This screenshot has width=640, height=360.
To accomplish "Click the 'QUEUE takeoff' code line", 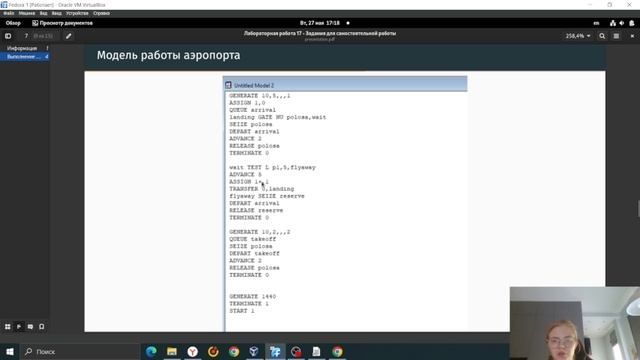I will click(x=252, y=239).
